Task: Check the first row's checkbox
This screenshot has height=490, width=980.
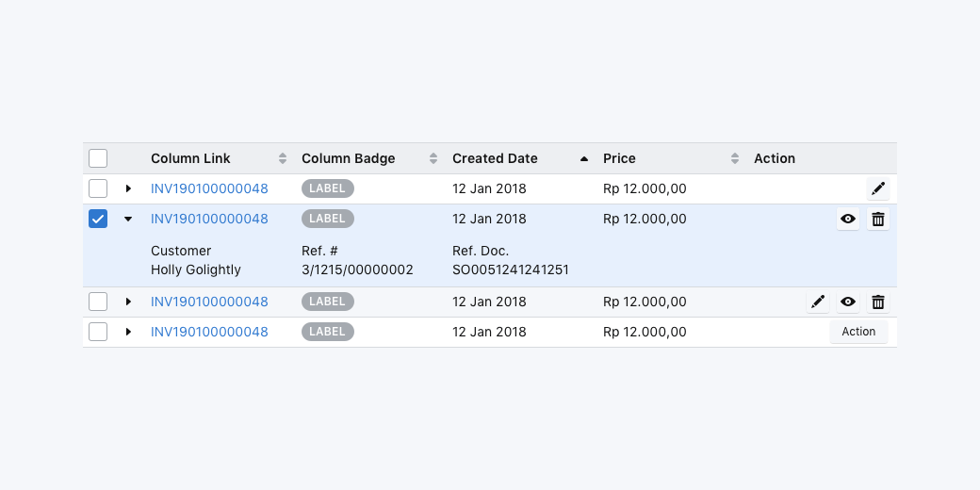Action: coord(98,188)
